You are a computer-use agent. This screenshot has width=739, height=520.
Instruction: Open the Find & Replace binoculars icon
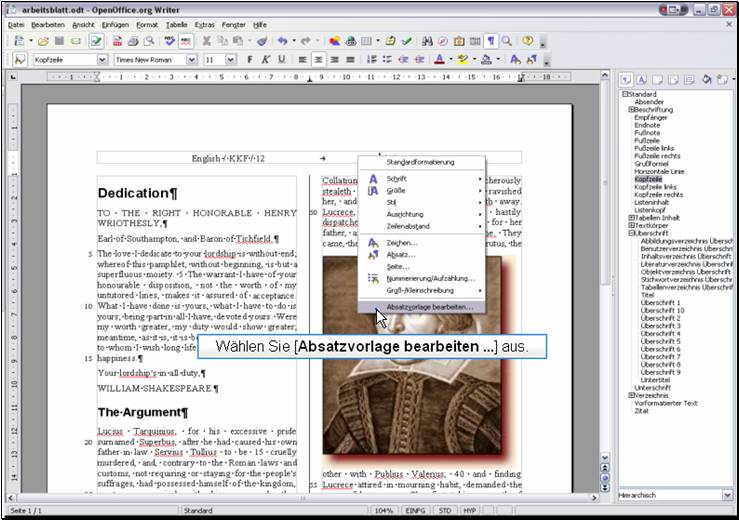pyautogui.click(x=427, y=41)
